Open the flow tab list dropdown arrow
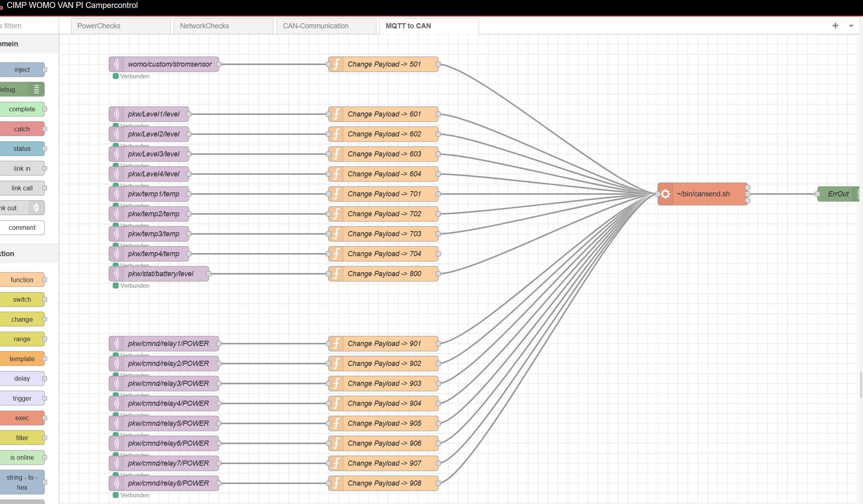The image size is (863, 504). pos(851,26)
